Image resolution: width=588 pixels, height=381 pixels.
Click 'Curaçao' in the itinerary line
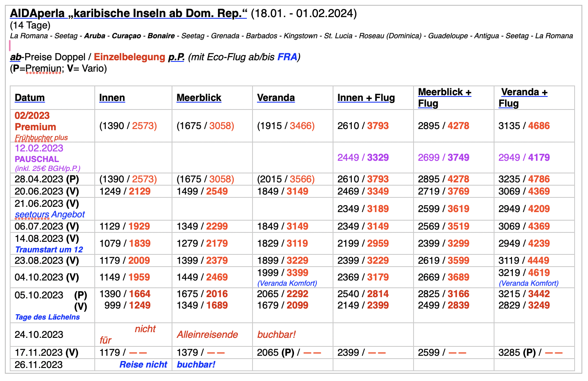click(x=126, y=36)
